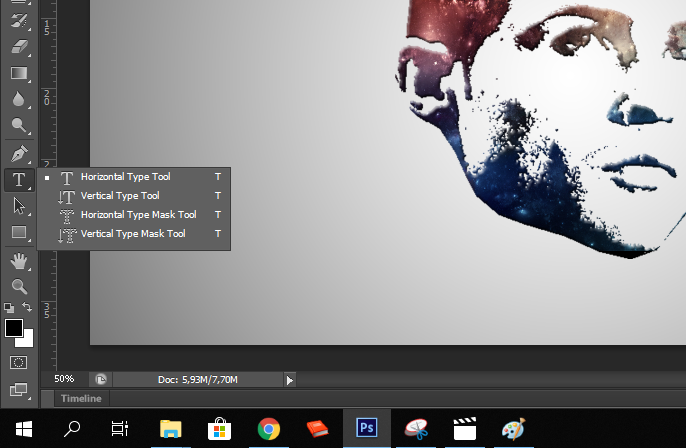Select the Dodge tool
The image size is (686, 448).
tap(19, 125)
